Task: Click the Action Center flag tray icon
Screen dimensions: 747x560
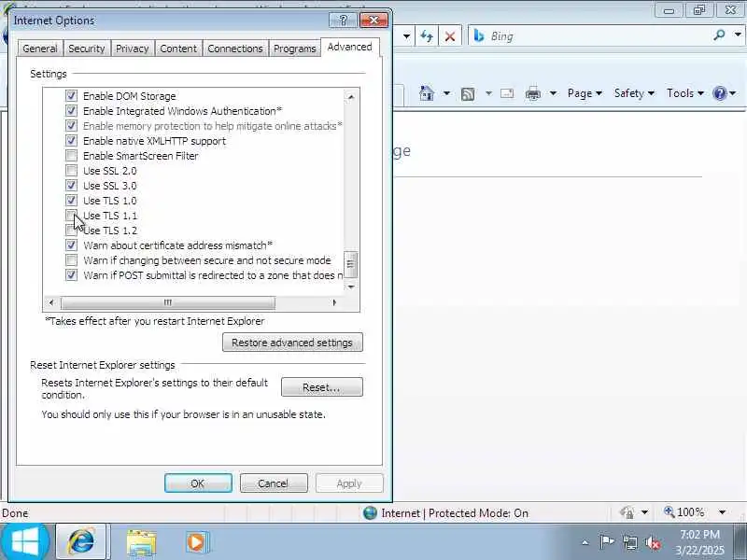Action: click(606, 542)
